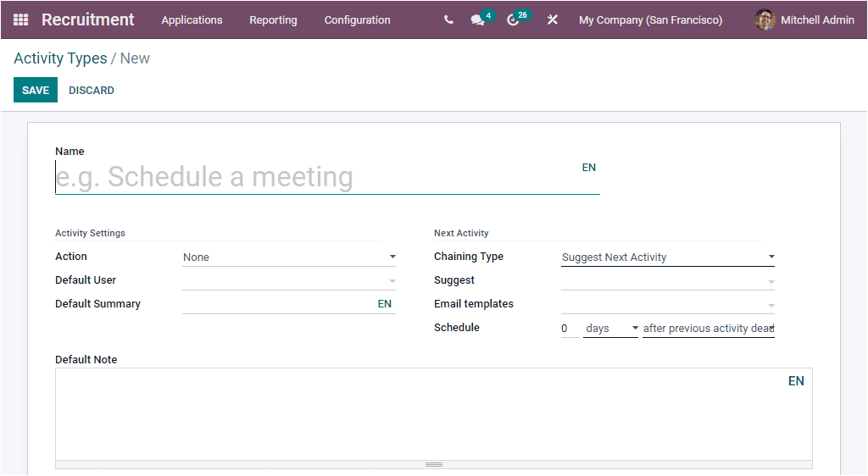Expand the Action dropdown
Viewport: 868px width, 476px height.
click(x=289, y=257)
